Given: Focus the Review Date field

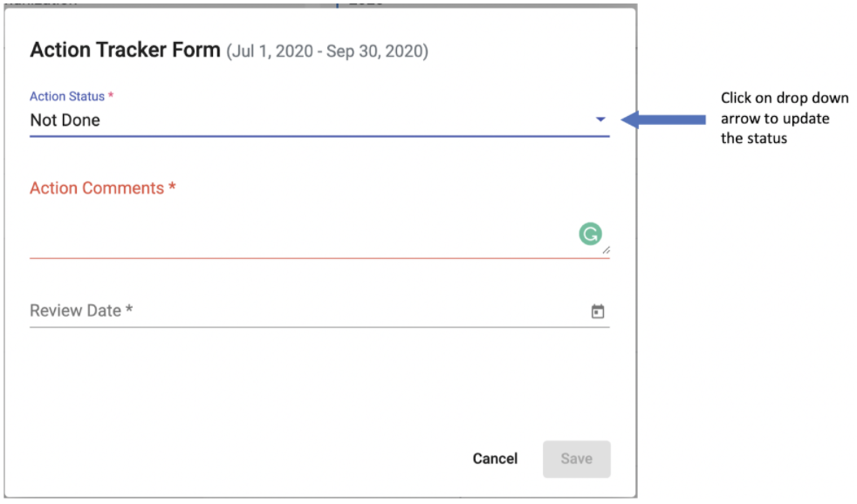Looking at the screenshot, I should (319, 310).
